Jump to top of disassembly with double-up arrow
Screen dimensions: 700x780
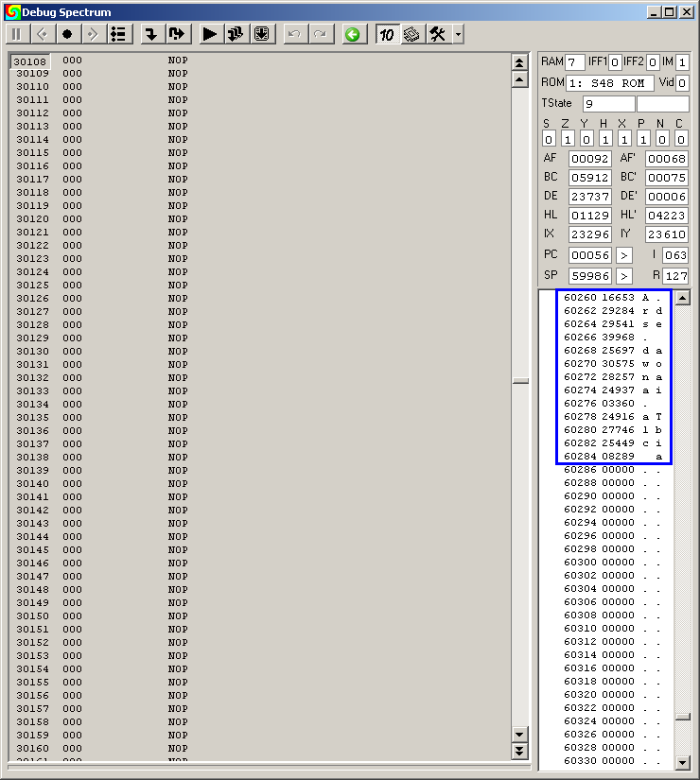[519, 62]
